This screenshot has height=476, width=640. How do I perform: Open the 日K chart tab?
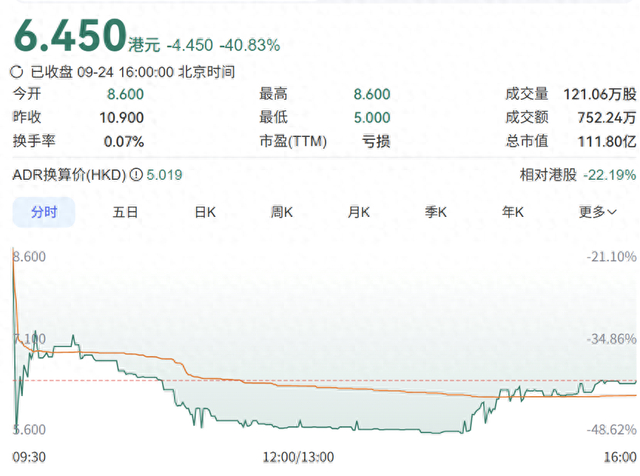[x=205, y=212]
